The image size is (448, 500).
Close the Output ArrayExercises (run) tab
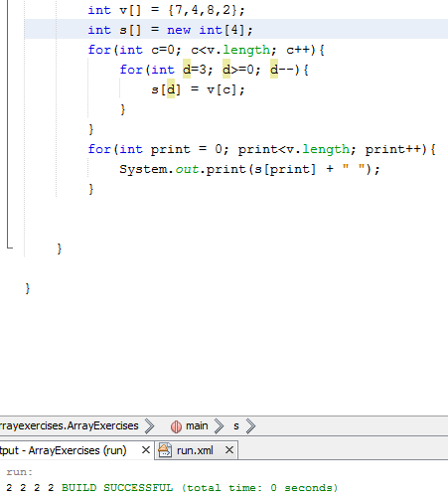click(x=146, y=450)
